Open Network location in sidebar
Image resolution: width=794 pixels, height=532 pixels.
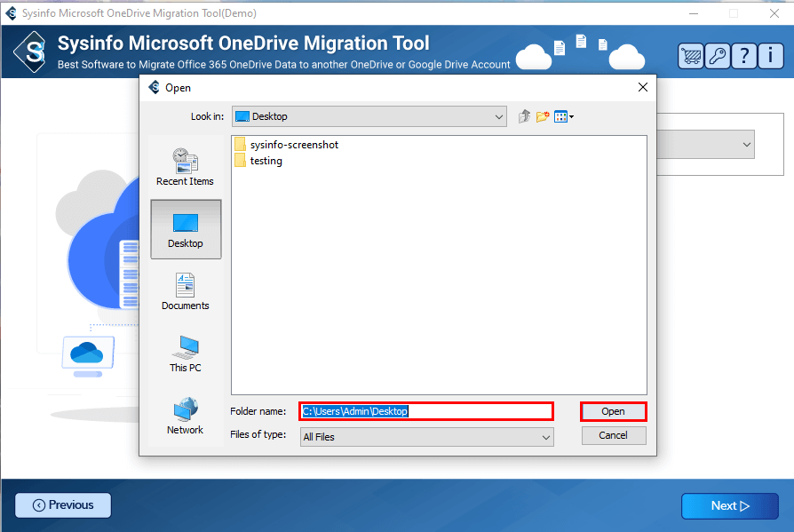(x=186, y=416)
